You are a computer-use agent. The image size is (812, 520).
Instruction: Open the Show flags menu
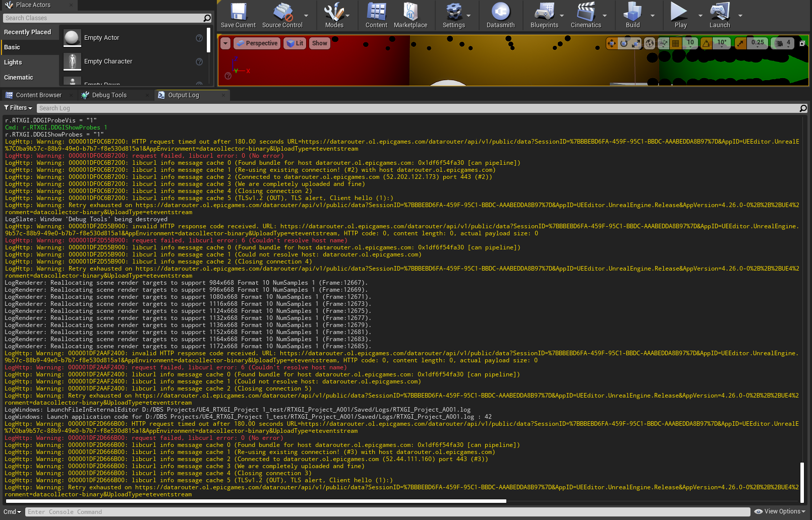point(319,43)
